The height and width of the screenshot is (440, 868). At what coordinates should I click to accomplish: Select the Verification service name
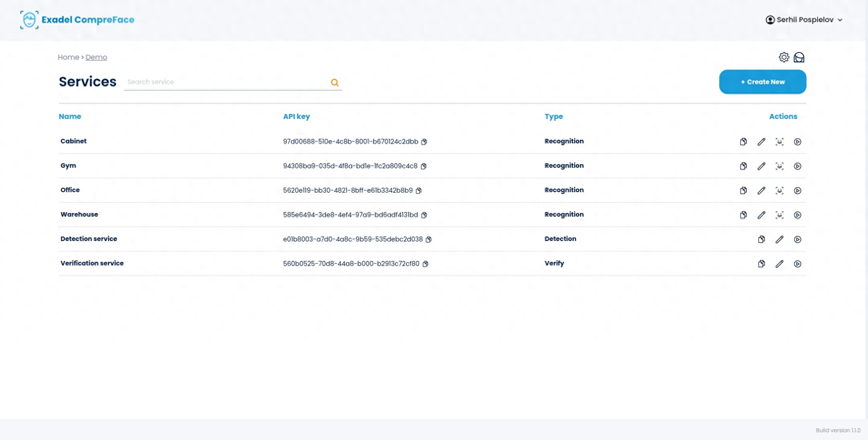(x=92, y=263)
